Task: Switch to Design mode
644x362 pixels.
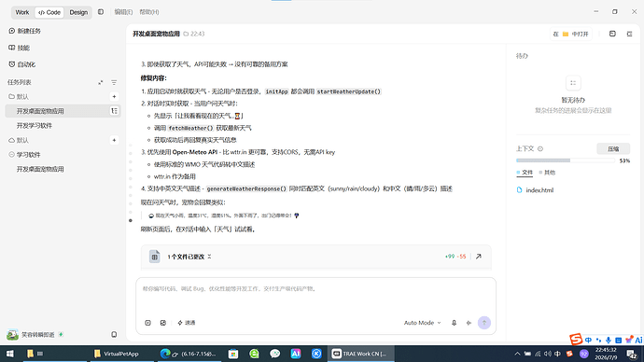Action: 78,12
